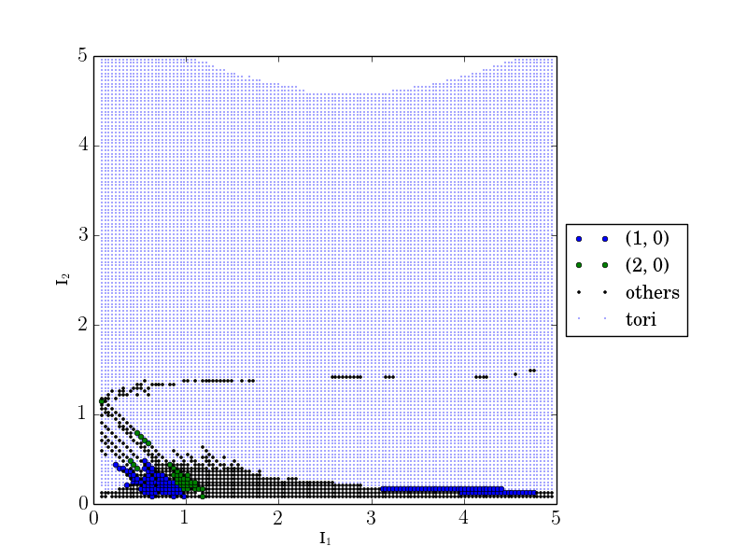
Task: Click the y-axis tick label 4
Action: [83, 145]
